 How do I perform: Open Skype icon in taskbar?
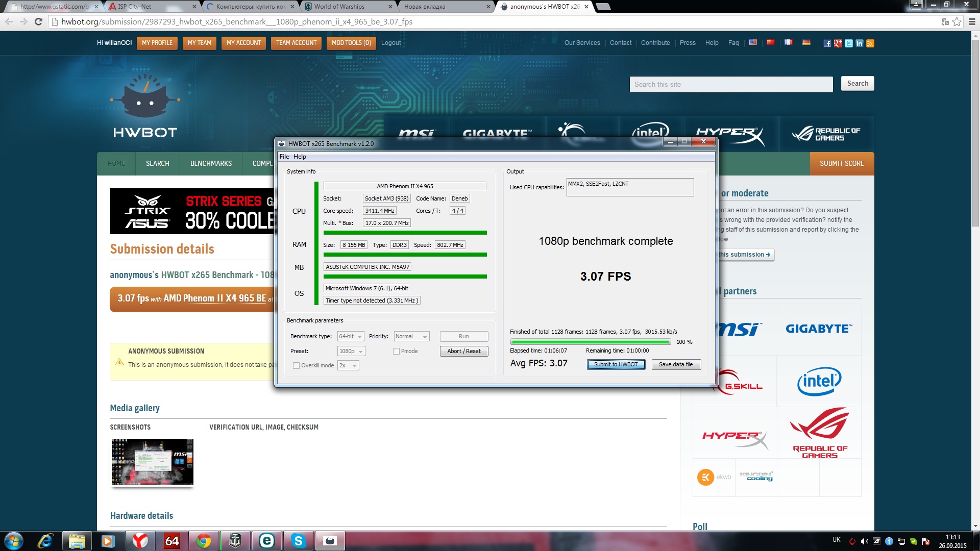click(298, 541)
